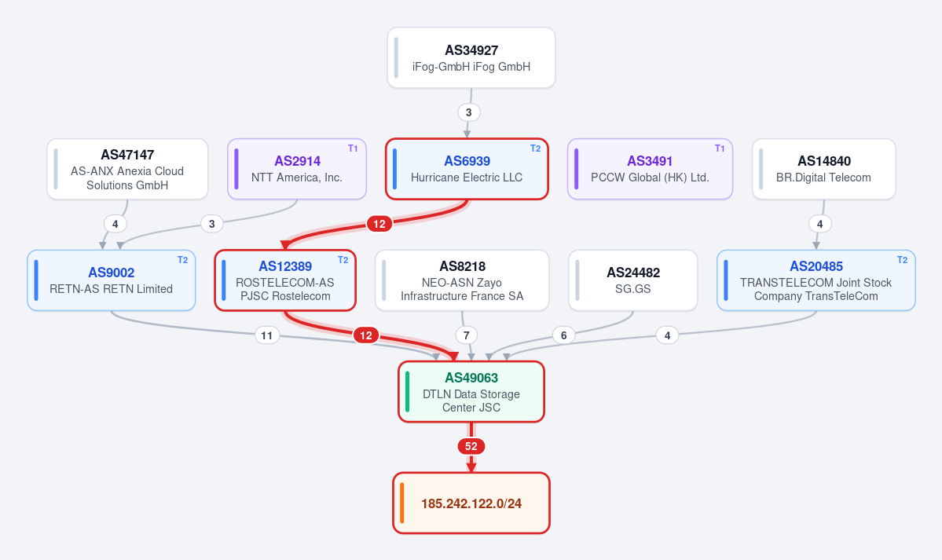This screenshot has height=560, width=942.
Task: Click the T1 tier tag on AS2914
Action: tap(353, 148)
